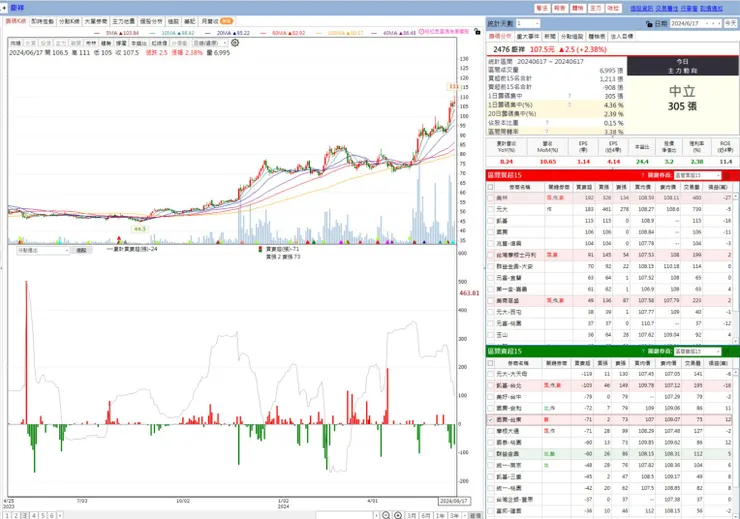
Task: Click help icon in 區間買超15 header
Action: pos(642,176)
